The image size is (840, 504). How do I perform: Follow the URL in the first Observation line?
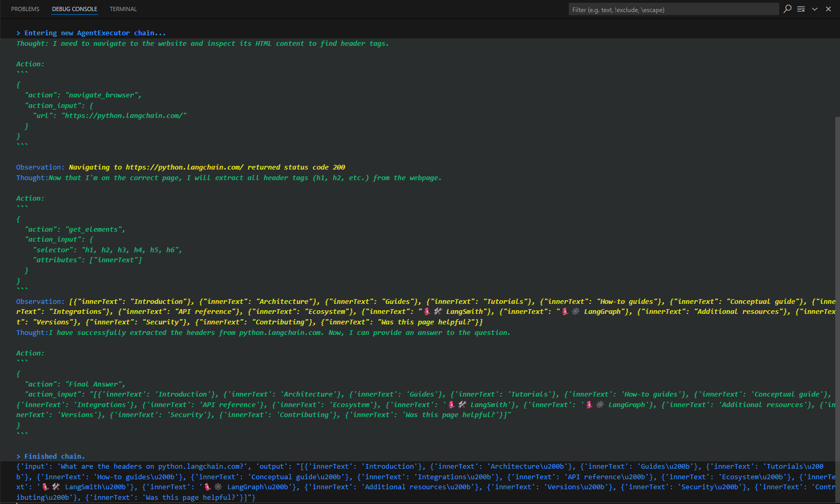(x=184, y=167)
